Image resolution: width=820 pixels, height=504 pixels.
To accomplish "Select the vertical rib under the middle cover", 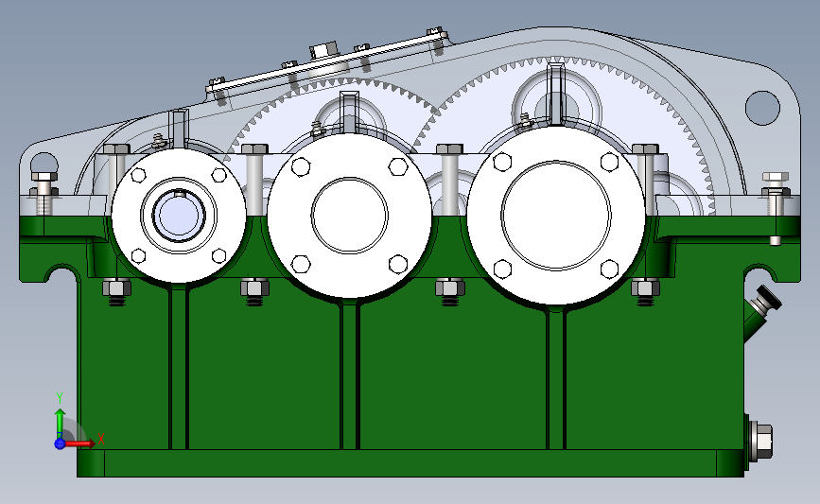I will point(349,374).
